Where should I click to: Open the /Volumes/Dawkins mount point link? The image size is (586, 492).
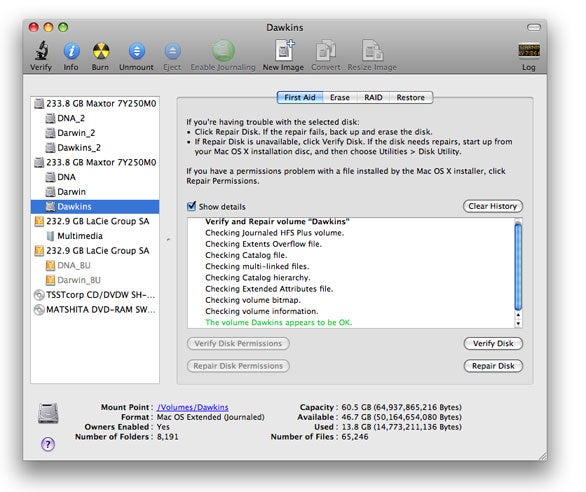192,407
